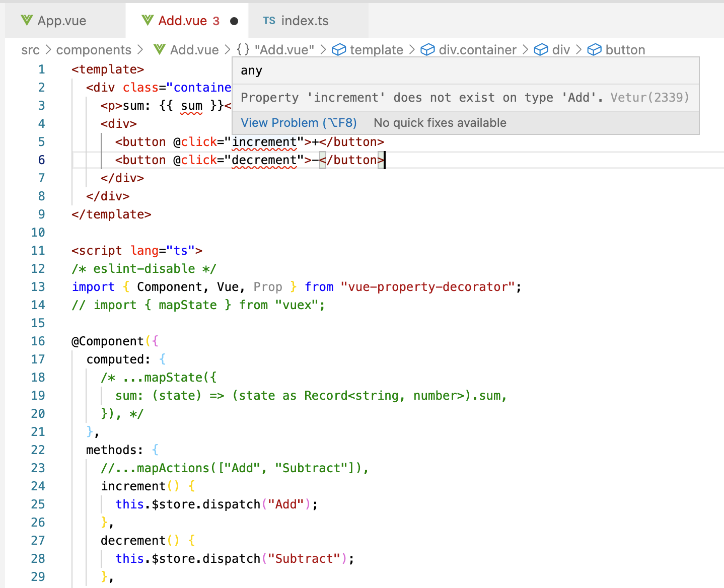Click 'No quick fixes available' text

440,123
